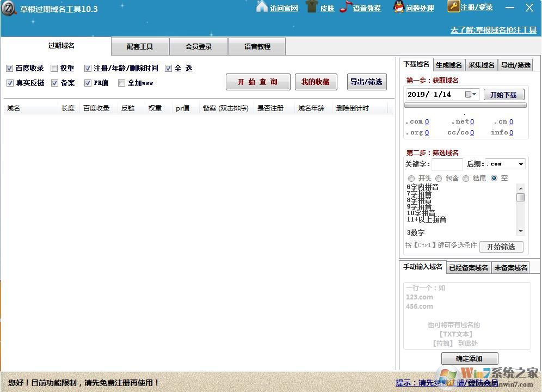Screen dimensions: 542x392
Task: Open the 皮肤 skin shirt icon
Action: [x=311, y=7]
